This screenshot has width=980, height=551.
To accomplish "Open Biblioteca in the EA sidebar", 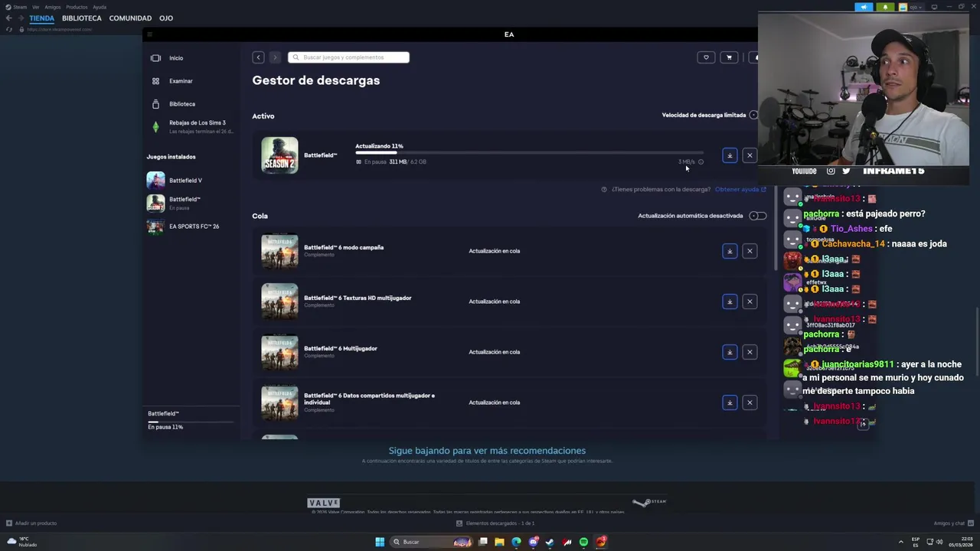I will point(182,104).
